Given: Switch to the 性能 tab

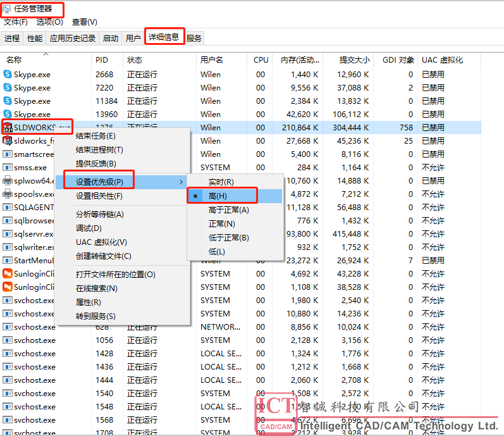Looking at the screenshot, I should pyautogui.click(x=35, y=38).
